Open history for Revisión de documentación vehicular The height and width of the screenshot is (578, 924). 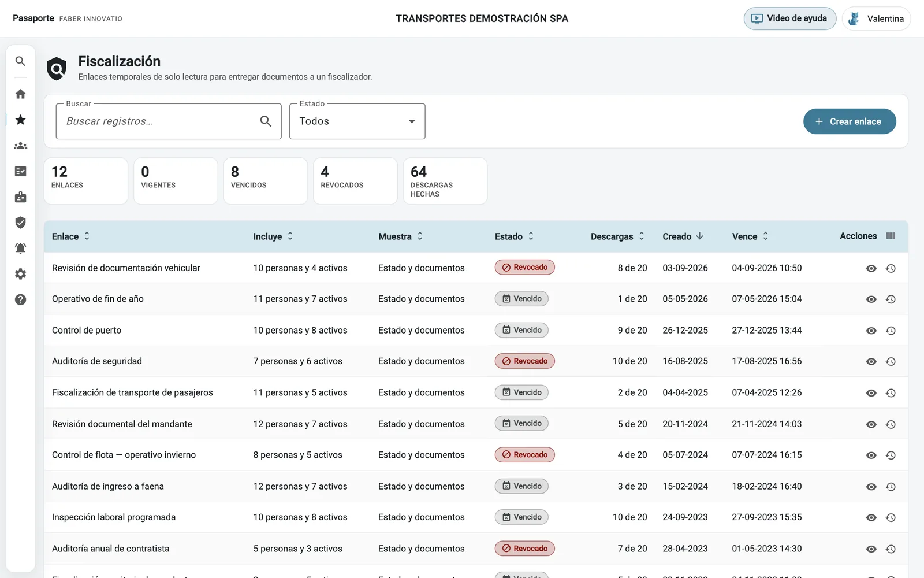pos(891,268)
